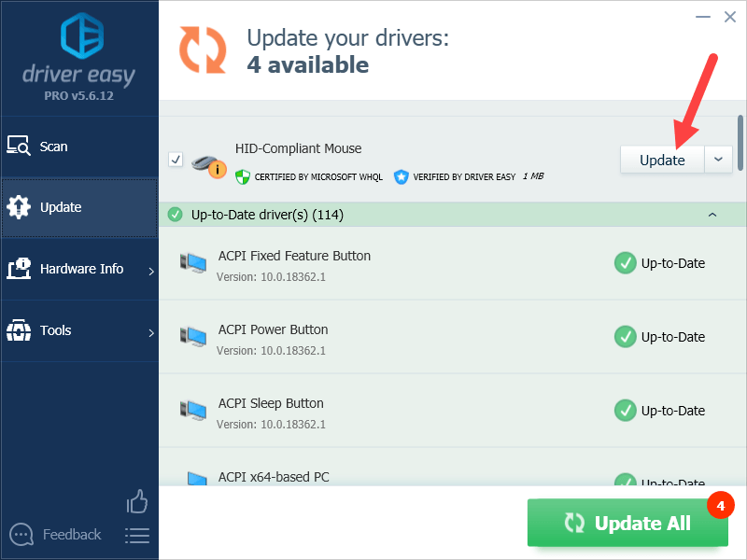This screenshot has height=560, width=747.
Task: Click the orange refresh drivers icon
Action: [x=203, y=50]
